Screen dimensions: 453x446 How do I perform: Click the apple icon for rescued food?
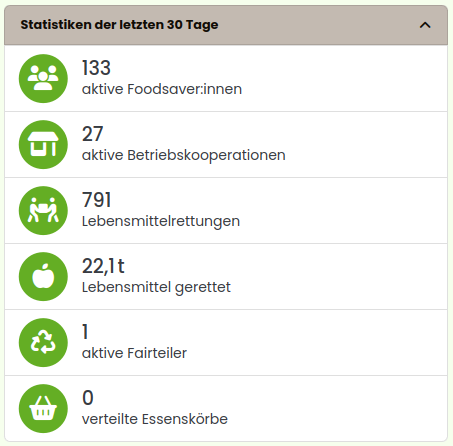tap(43, 277)
